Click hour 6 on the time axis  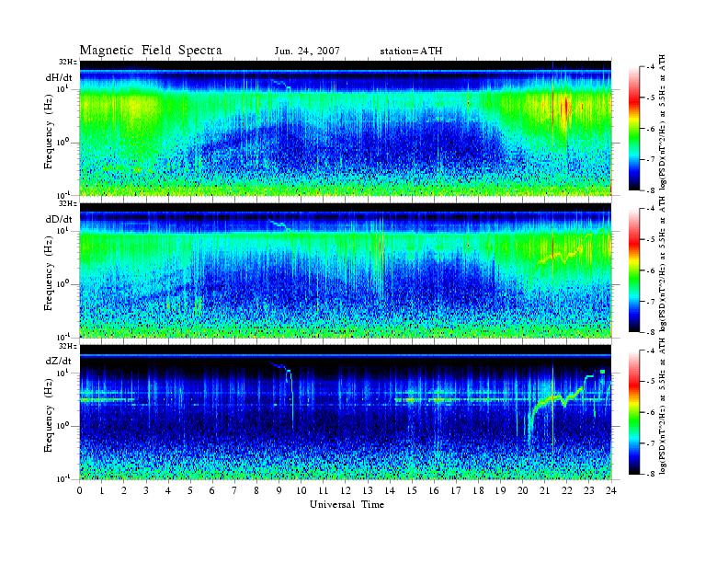pos(212,490)
